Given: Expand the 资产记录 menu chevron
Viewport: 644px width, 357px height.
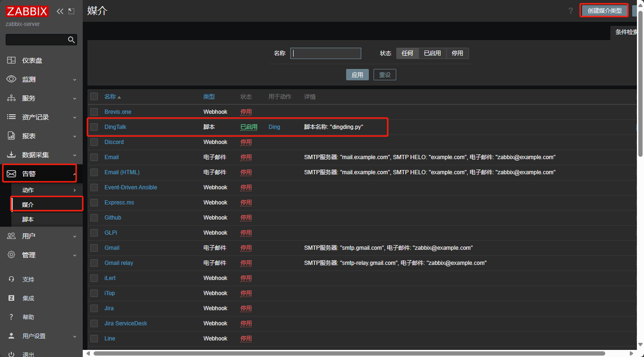Looking at the screenshot, I should 75,118.
